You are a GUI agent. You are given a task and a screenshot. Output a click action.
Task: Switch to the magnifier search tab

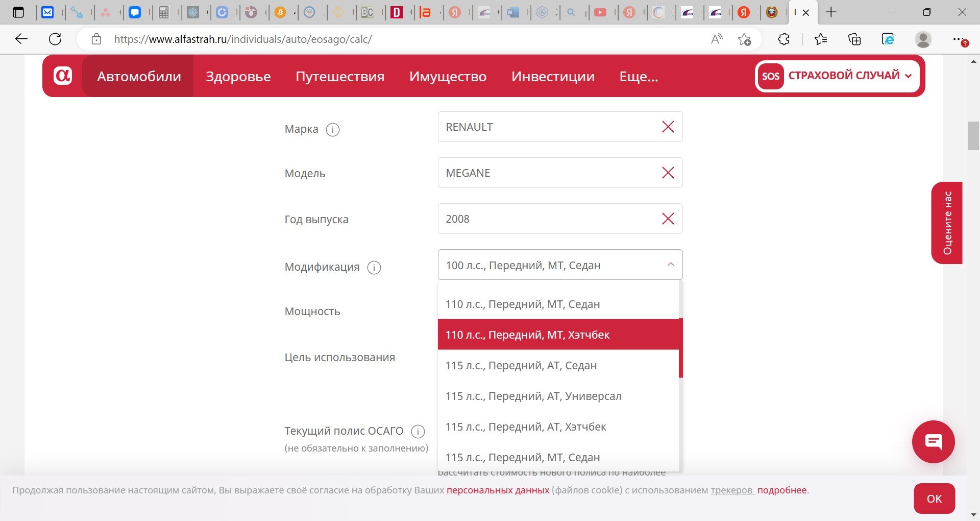[572, 12]
